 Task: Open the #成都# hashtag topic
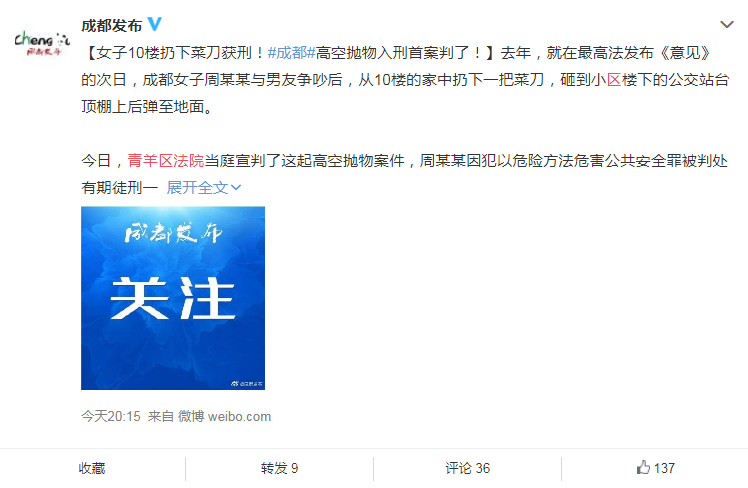click(x=291, y=52)
